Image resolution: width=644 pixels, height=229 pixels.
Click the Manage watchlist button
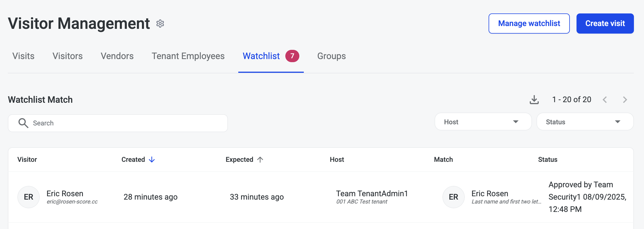pos(529,24)
